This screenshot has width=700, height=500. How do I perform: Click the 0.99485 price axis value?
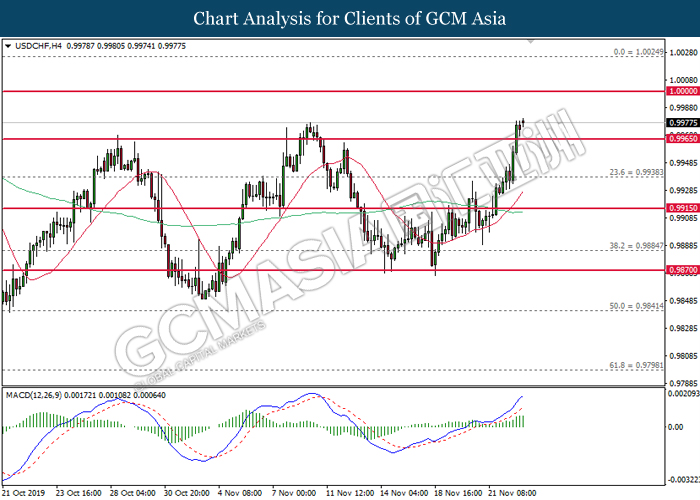(683, 163)
